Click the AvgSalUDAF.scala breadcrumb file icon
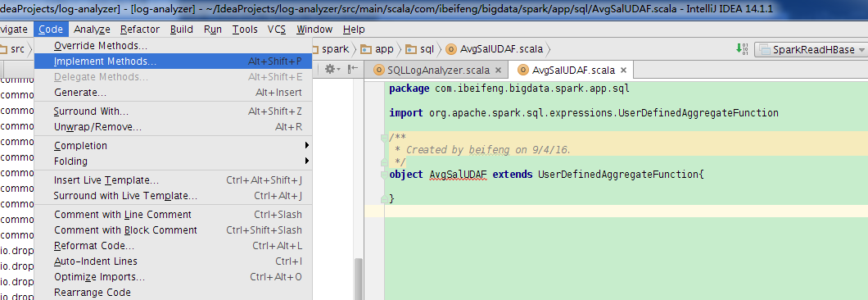This screenshot has width=868, height=300. (451, 49)
